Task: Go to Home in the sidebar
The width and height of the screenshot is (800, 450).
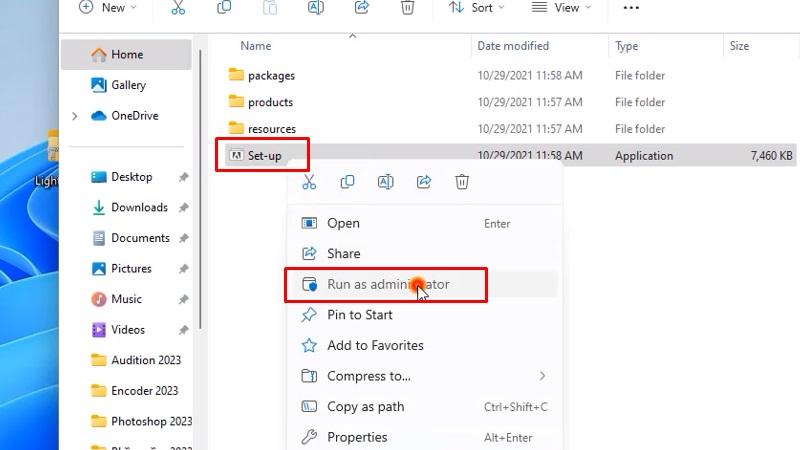Action: (x=126, y=55)
